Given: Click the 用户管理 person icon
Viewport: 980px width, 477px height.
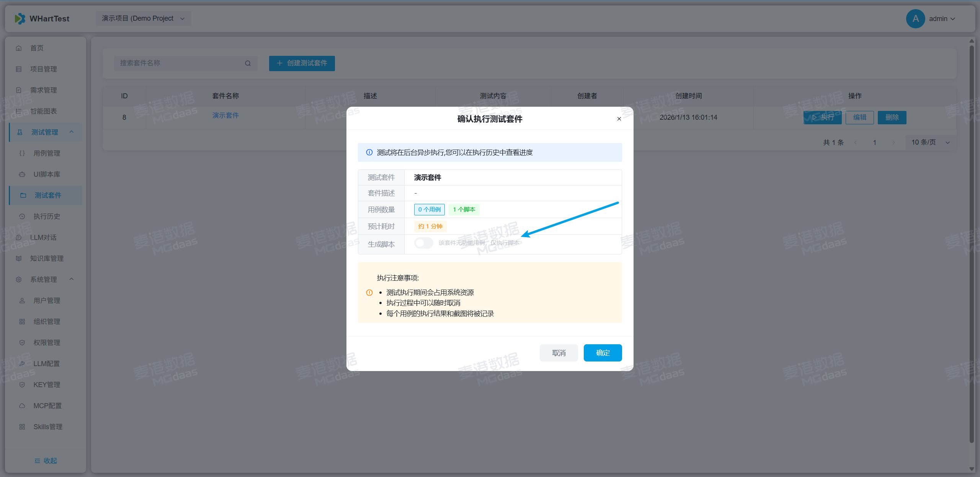Looking at the screenshot, I should 22,301.
